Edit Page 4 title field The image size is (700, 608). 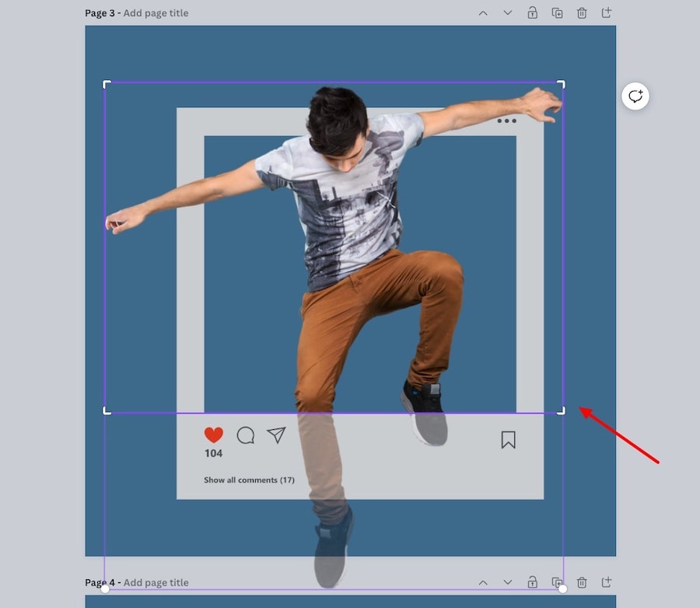(x=156, y=582)
